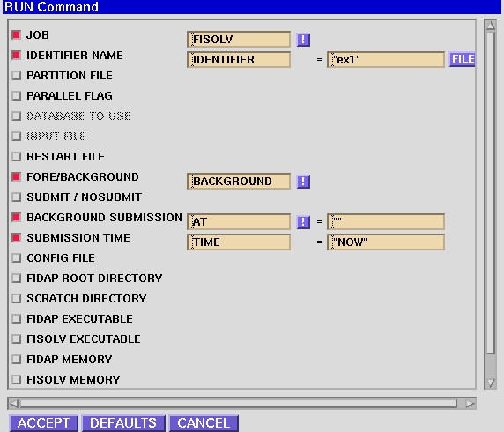The image size is (504, 432).
Task: Click the exclamation icon beside AT field
Action: 303,222
